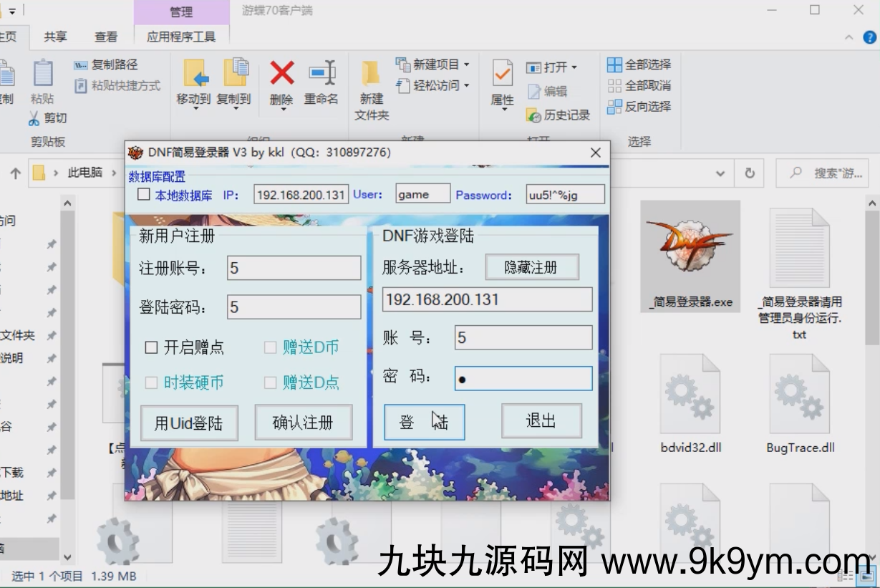Click the New Folder icon

pyautogui.click(x=371, y=74)
